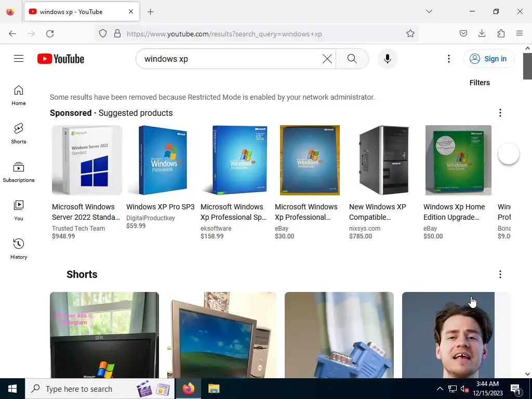Open File Explorer from taskbar
532x399 pixels.
coord(214,389)
